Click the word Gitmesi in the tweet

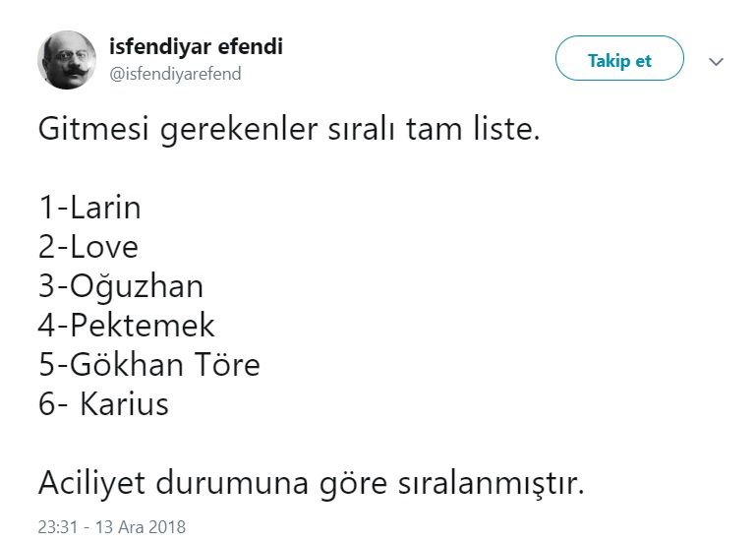[x=93, y=129]
